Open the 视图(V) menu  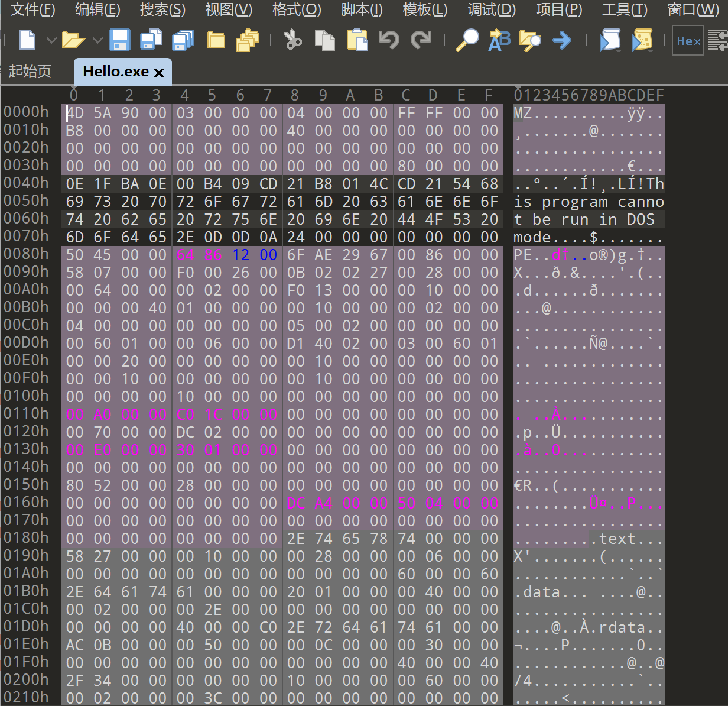tap(229, 10)
